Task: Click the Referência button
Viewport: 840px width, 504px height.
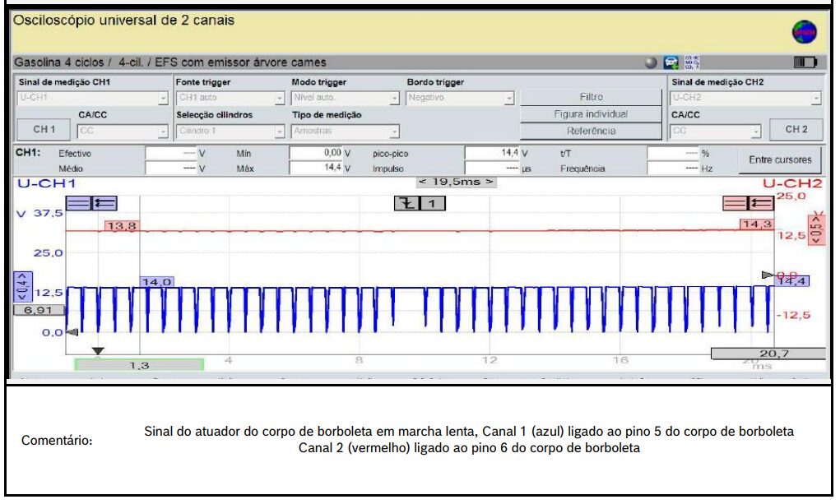Action: tap(590, 131)
